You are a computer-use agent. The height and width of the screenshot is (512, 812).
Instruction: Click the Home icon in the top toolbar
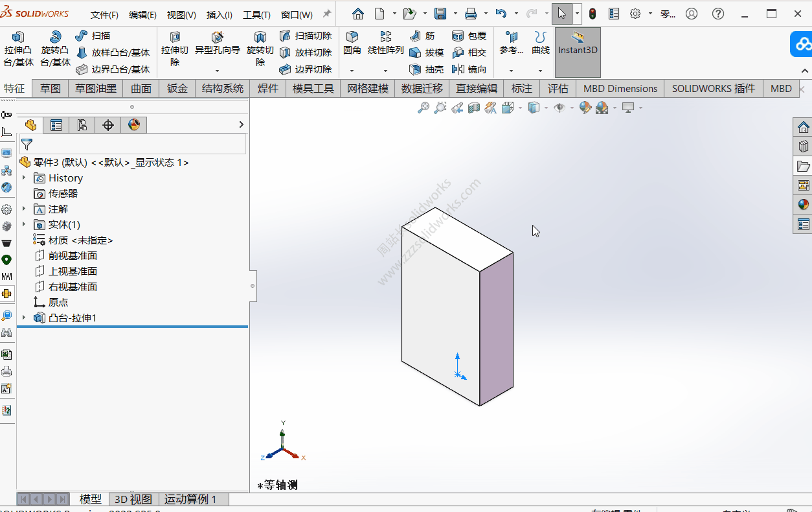(x=358, y=14)
